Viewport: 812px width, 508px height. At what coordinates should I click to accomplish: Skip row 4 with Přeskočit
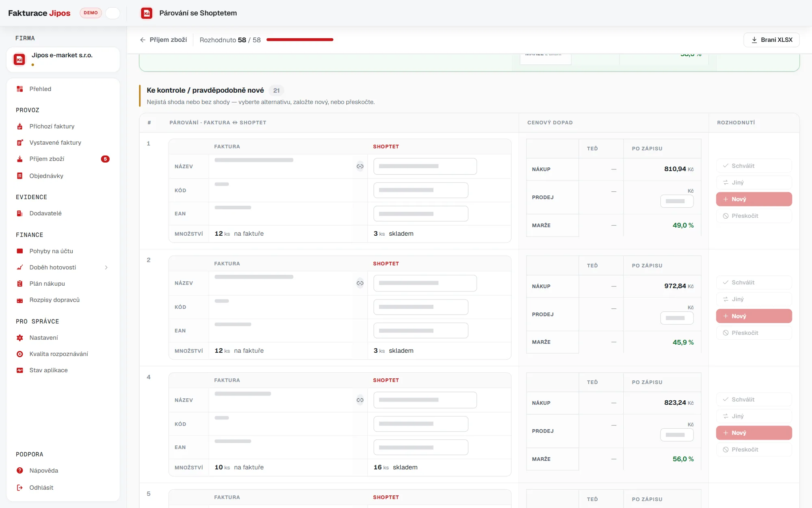pos(754,449)
